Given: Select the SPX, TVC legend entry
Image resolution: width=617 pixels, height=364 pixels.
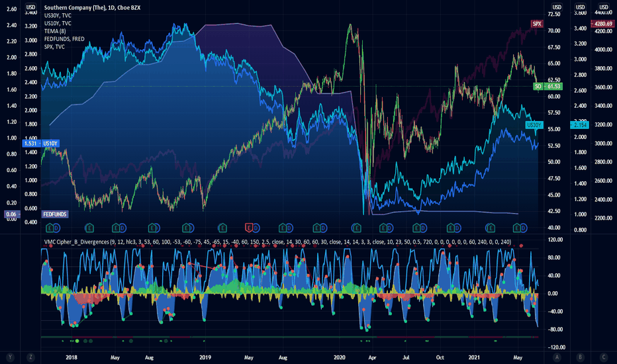Looking at the screenshot, I should 54,47.
